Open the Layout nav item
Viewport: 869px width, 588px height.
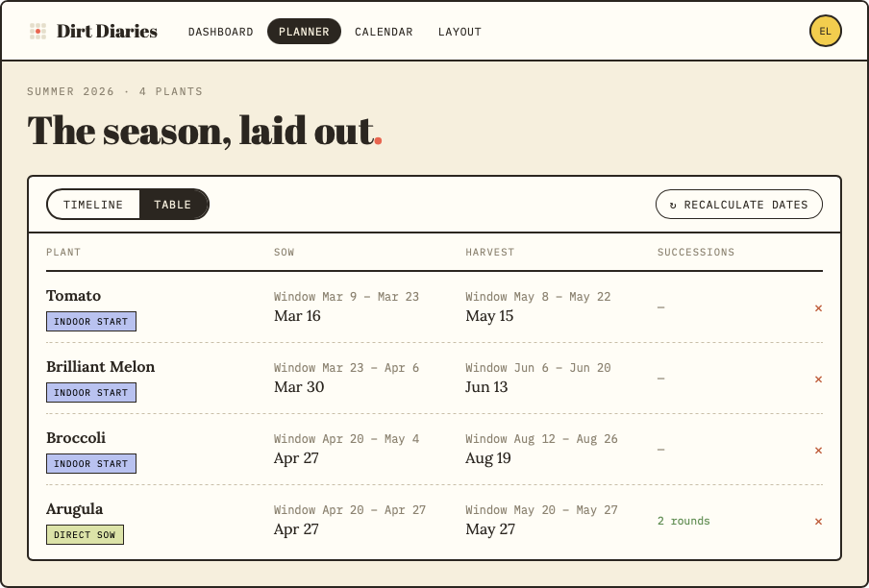coord(459,32)
